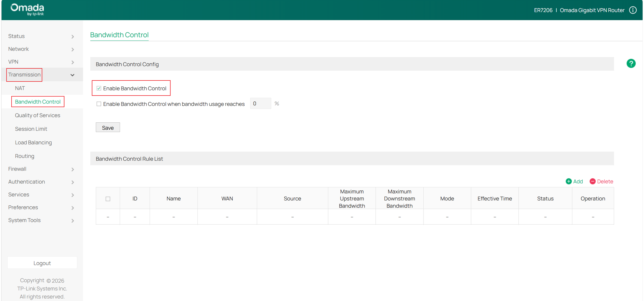644x301 pixels.
Task: Uncheck Enable Bandwidth Control
Action: click(x=99, y=88)
